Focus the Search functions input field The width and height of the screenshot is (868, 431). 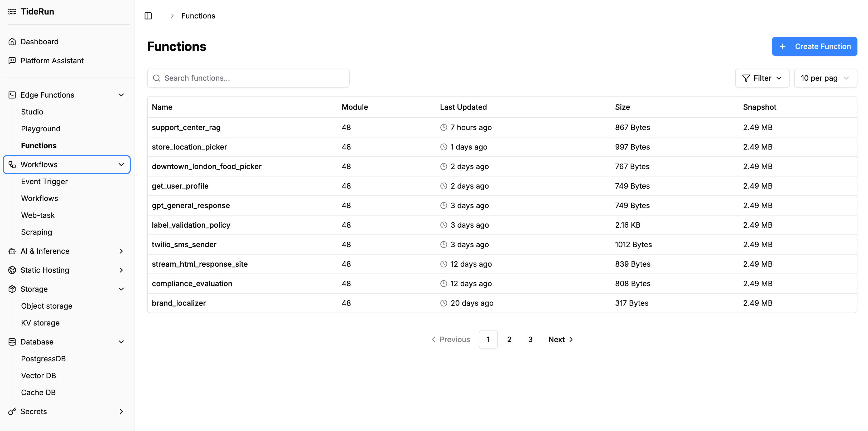(x=248, y=78)
